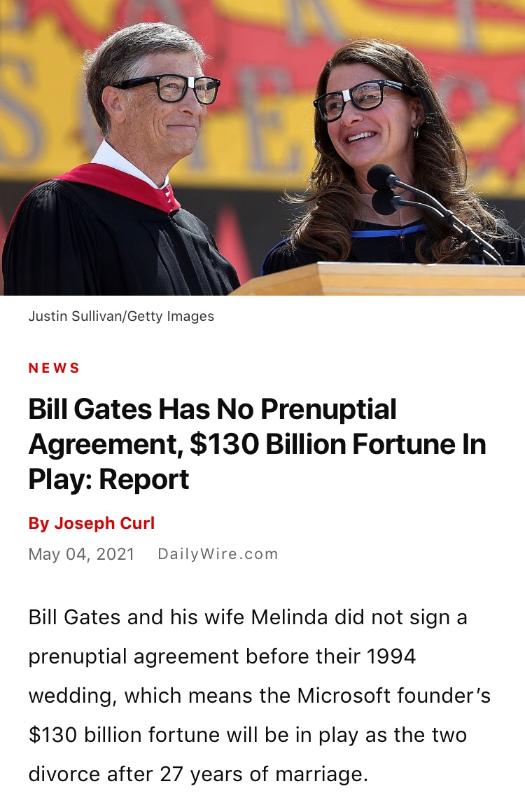525x812 pixels.
Task: Click the word "Melinda" in the paragraph
Action: click(x=289, y=617)
